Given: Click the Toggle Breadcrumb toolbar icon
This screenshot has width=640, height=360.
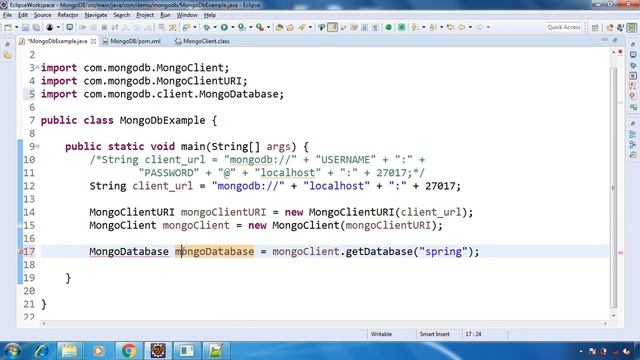Looking at the screenshot, I should tap(322, 27).
